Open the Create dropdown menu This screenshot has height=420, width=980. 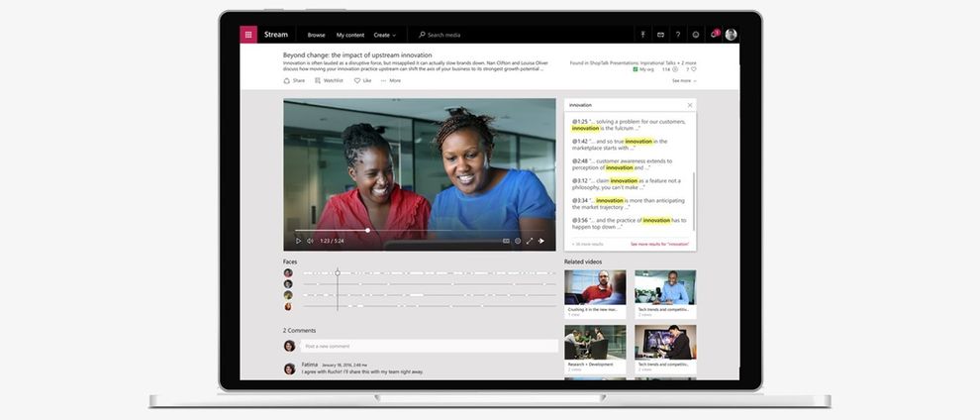click(x=384, y=35)
